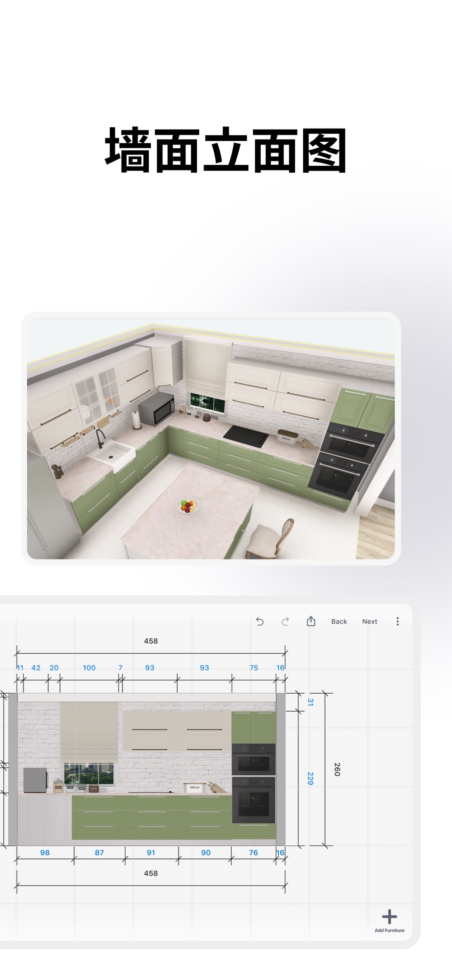
Task: Select the 11 dimension value
Action: tap(20, 667)
